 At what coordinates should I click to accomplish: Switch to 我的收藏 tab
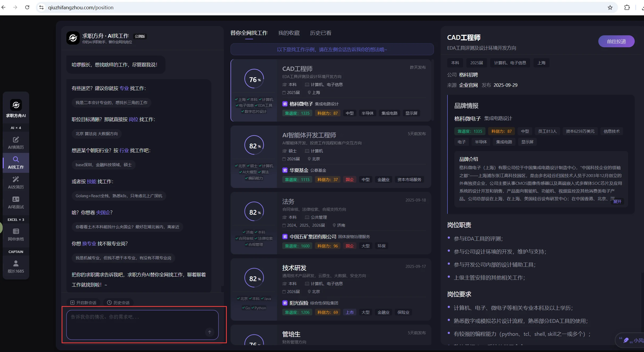tap(289, 33)
